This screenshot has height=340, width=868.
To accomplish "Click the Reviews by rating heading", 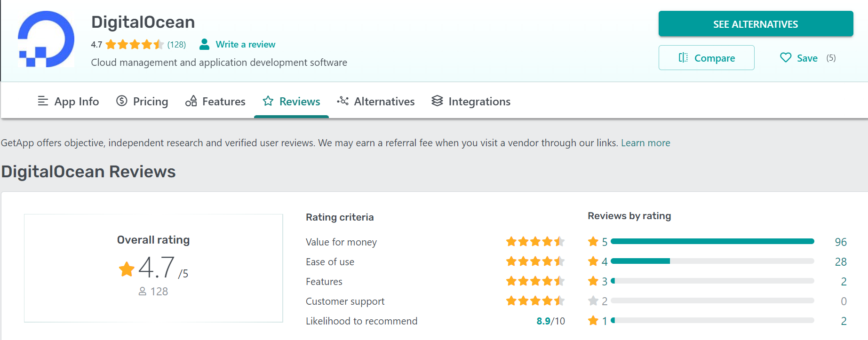I will tap(629, 216).
